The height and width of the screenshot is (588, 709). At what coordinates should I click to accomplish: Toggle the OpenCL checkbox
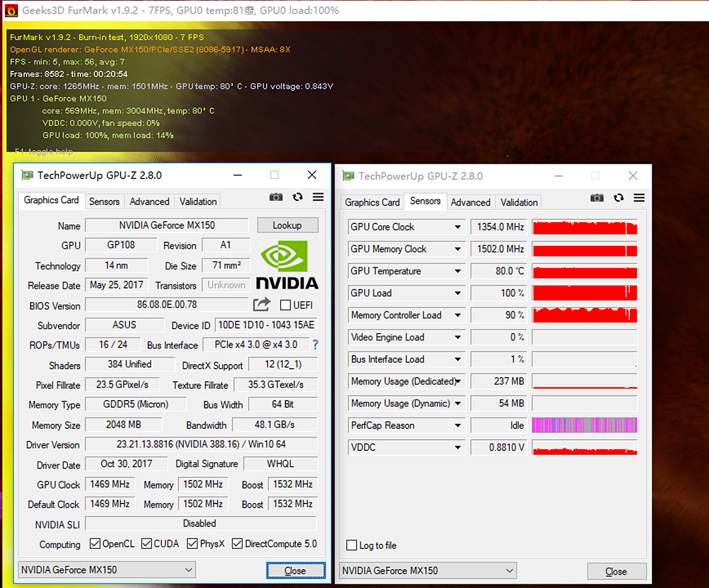95,543
